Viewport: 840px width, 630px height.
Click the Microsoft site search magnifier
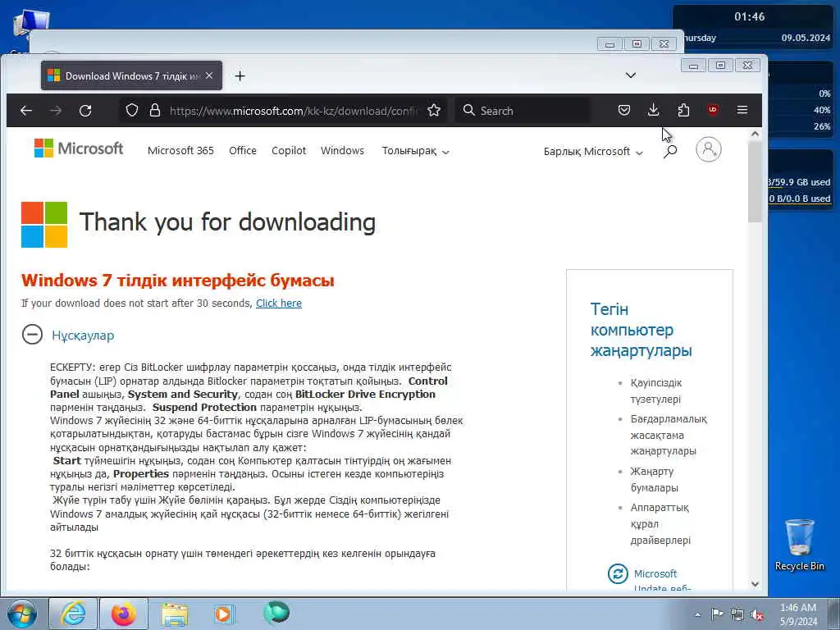(x=670, y=152)
